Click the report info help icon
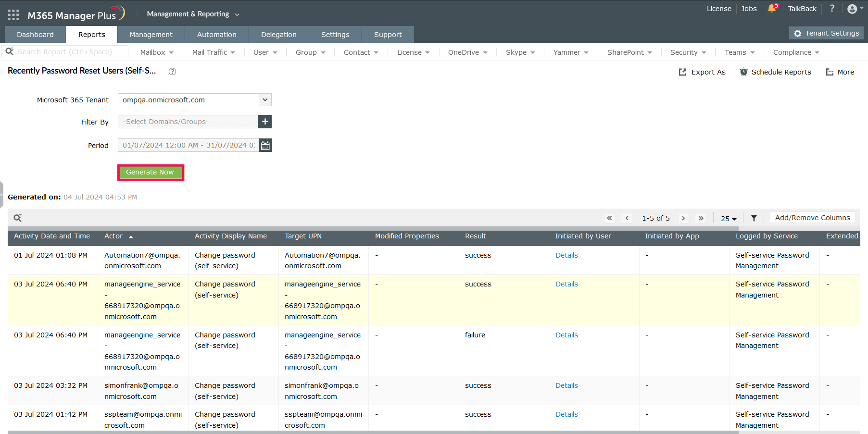 coord(172,72)
